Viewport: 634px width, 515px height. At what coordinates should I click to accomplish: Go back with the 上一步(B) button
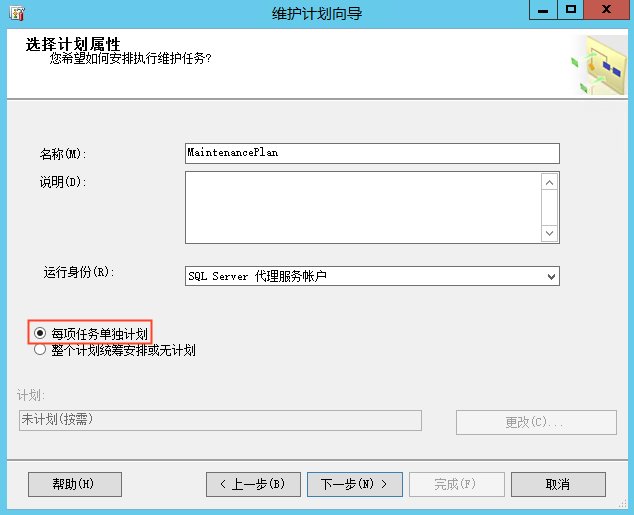[252, 484]
